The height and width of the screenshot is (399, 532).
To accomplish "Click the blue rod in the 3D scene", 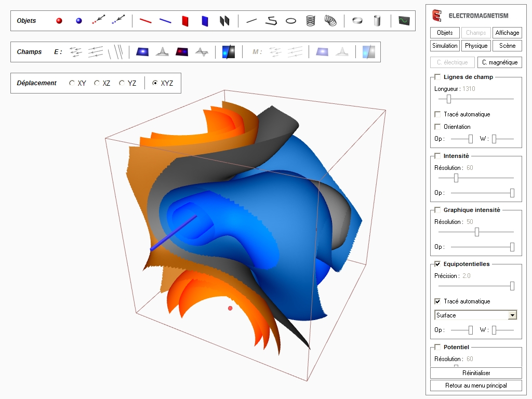I will tap(172, 233).
